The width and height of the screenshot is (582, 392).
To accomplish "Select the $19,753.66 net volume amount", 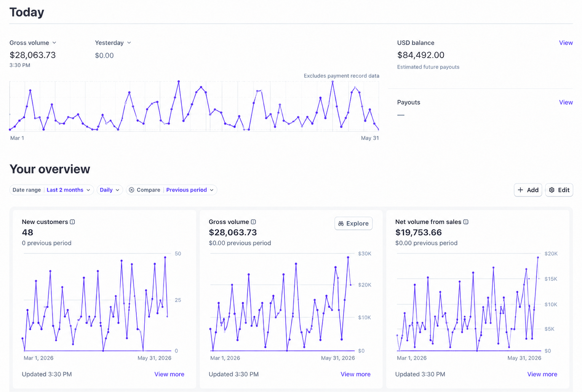I will tap(419, 232).
